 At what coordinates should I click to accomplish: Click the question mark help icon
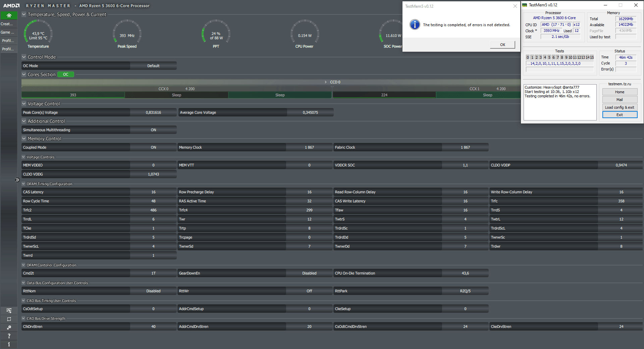(x=9, y=336)
